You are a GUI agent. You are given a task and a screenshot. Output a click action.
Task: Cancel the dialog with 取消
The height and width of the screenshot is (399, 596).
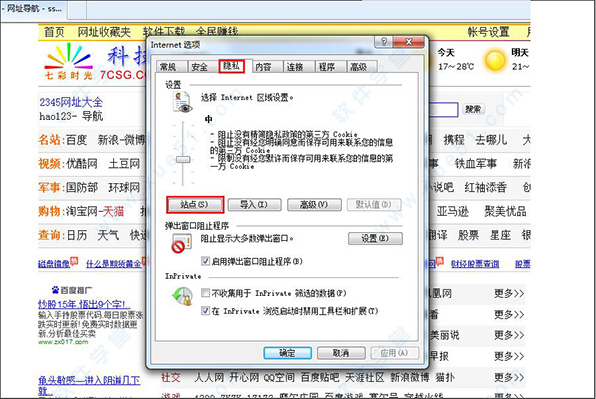point(341,353)
